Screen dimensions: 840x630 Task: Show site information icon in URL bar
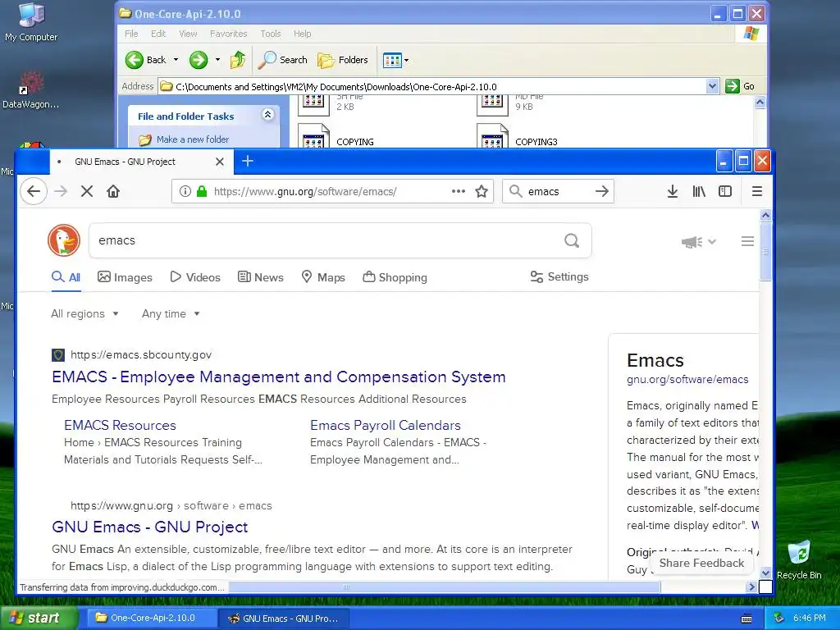(x=185, y=191)
